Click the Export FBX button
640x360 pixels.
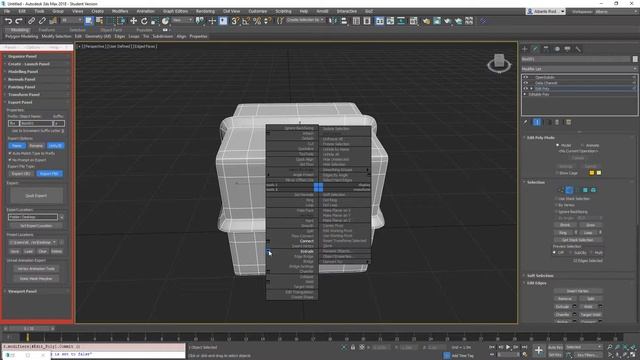pos(49,173)
